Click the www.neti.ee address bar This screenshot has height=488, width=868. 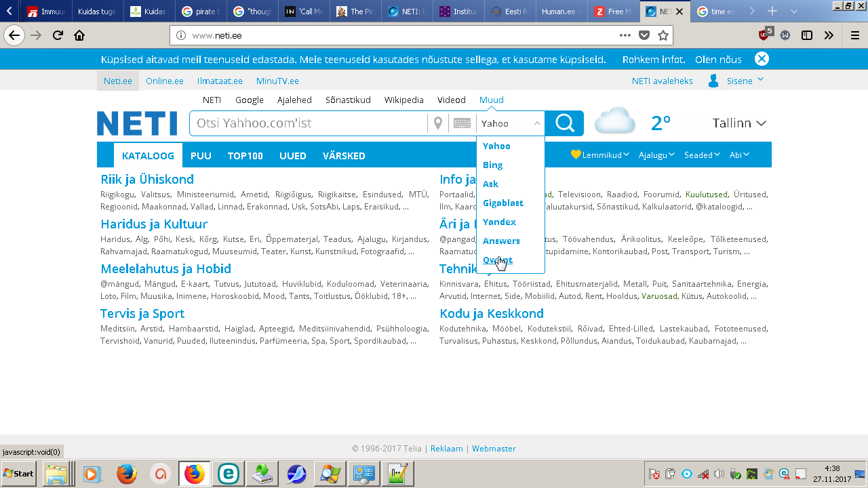393,35
